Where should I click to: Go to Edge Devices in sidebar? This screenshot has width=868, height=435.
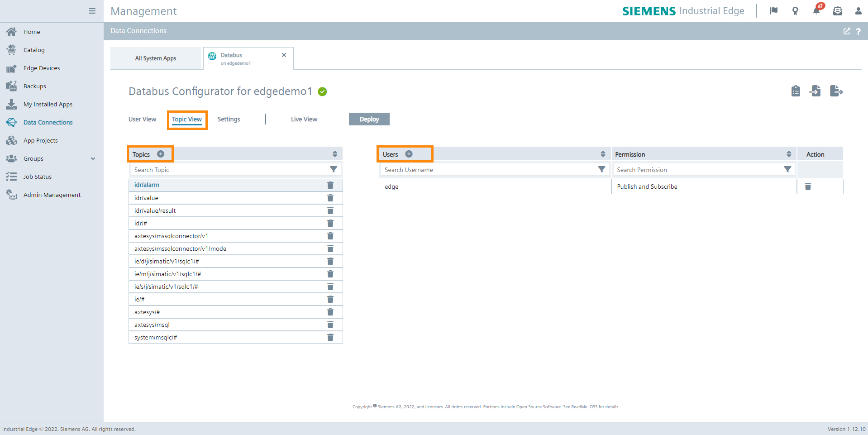pyautogui.click(x=42, y=68)
